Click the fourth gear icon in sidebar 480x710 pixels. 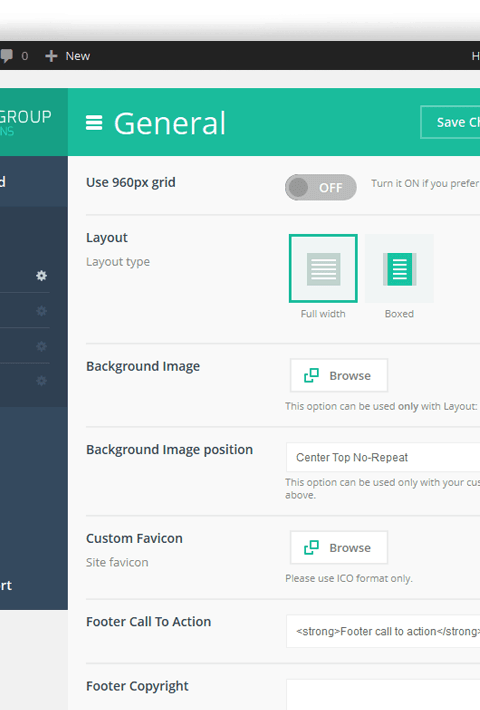42,381
